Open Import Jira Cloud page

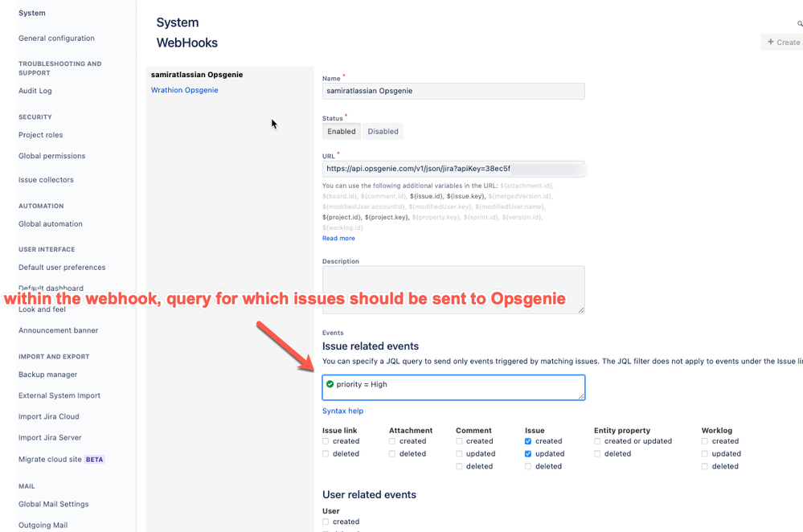(x=49, y=417)
